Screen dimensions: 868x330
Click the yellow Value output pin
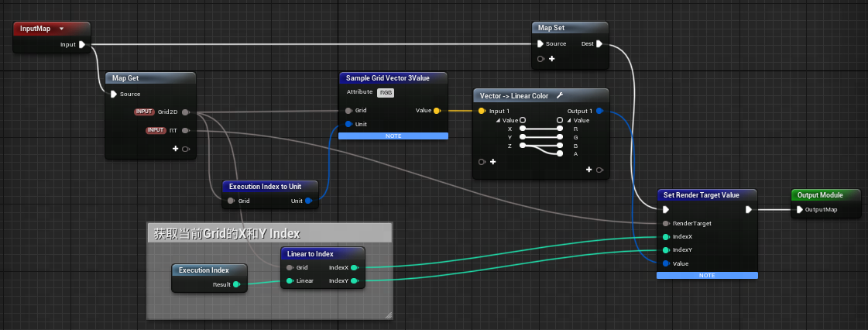[x=437, y=111]
